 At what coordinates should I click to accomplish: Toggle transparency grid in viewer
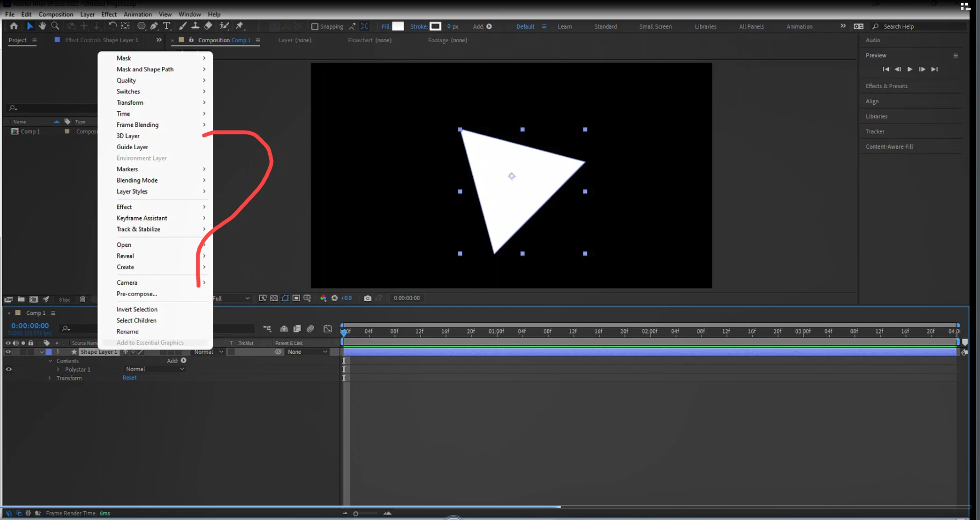pyautogui.click(x=274, y=298)
